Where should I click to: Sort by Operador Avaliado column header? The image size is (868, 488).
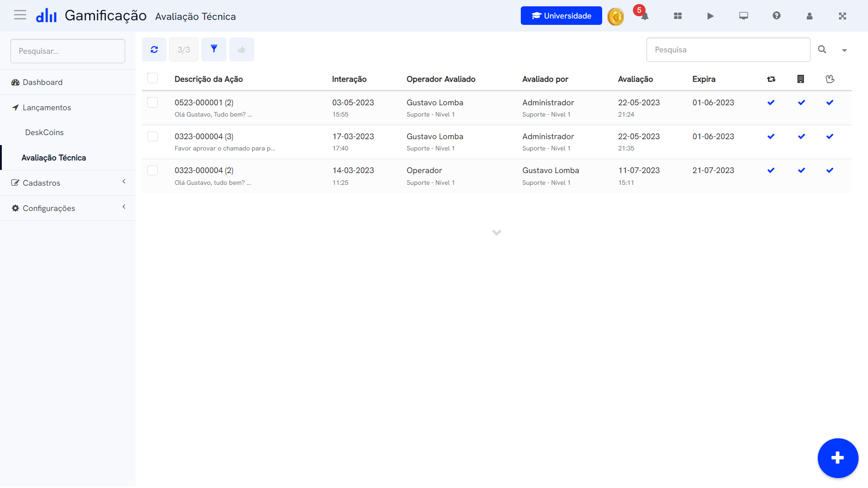(x=441, y=79)
